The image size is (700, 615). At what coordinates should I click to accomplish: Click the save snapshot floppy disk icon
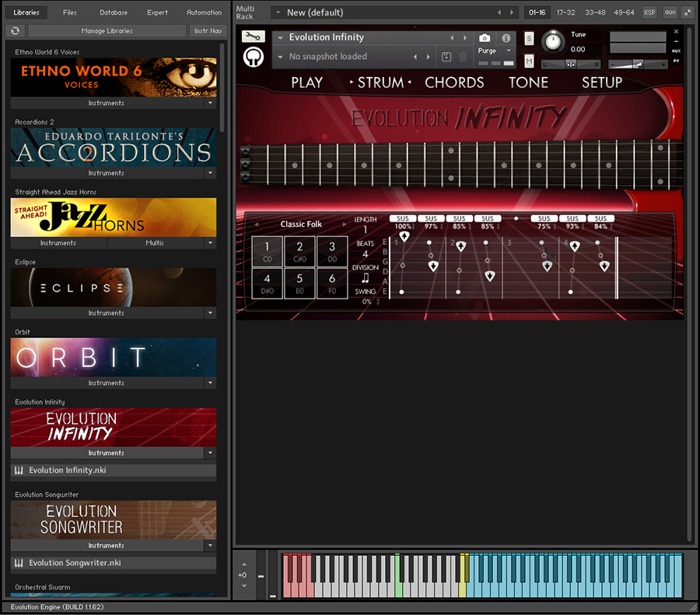point(446,57)
